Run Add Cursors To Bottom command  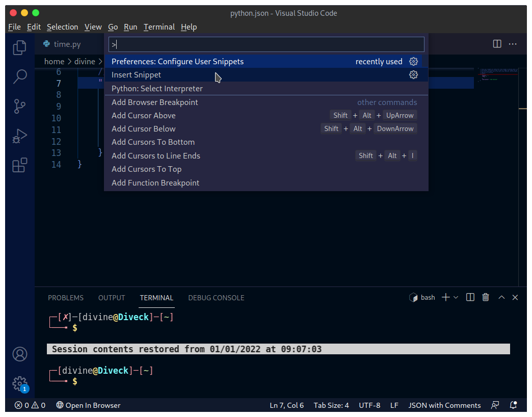click(266, 142)
